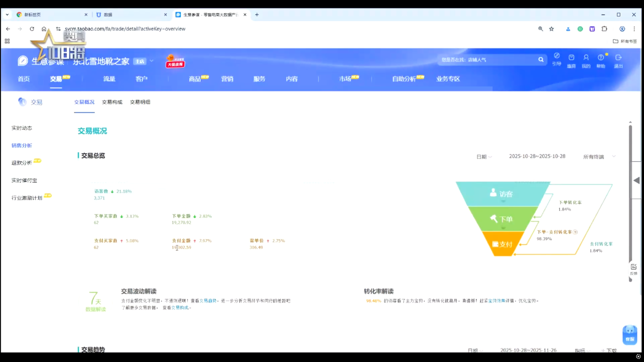Click the 退出 logout icon
The height and width of the screenshot is (362, 644).
tap(618, 58)
